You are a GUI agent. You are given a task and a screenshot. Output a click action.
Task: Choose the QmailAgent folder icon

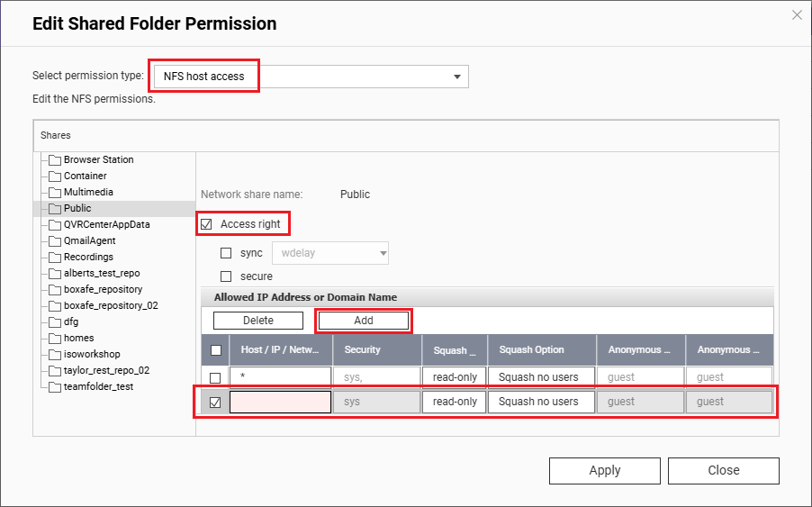(x=55, y=241)
